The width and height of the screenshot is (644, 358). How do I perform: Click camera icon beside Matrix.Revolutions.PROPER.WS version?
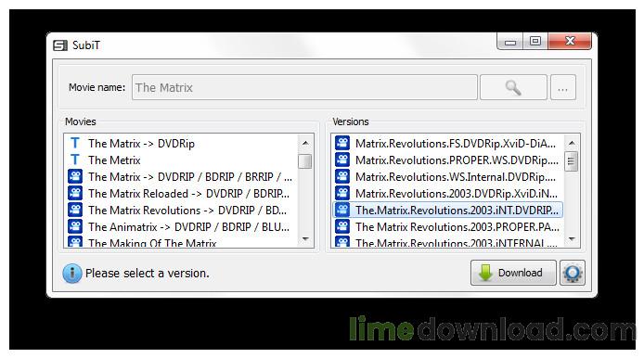[x=342, y=160]
